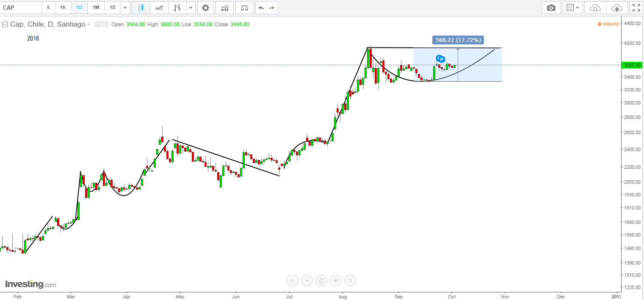The height and width of the screenshot is (300, 644).
Task: Click the orange delayed status indicator
Action: point(608,24)
